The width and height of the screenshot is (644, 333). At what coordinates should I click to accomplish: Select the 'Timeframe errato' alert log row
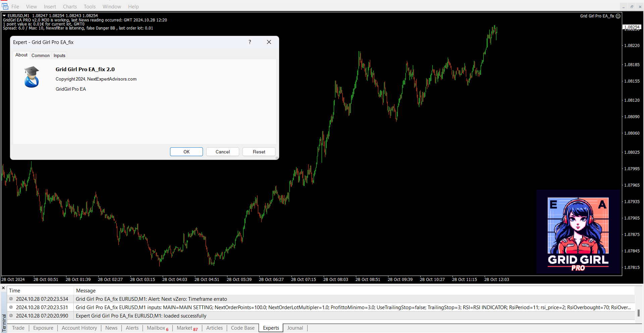coord(151,299)
